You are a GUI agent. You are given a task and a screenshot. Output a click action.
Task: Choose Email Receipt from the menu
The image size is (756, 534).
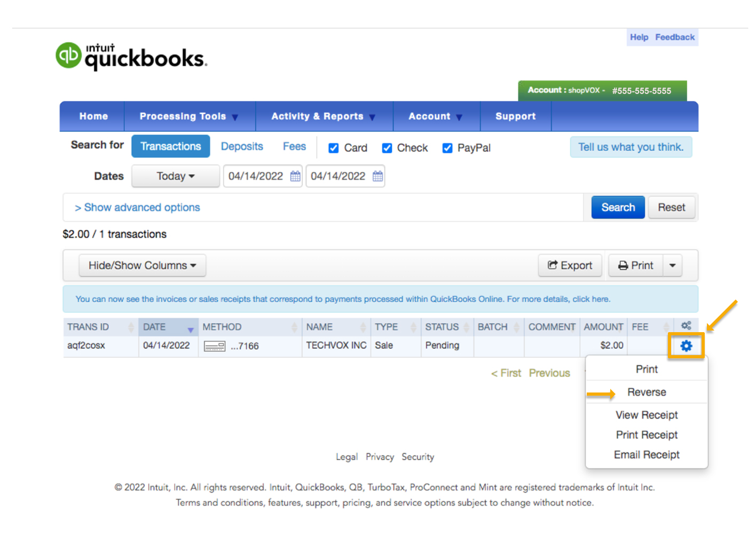click(647, 454)
